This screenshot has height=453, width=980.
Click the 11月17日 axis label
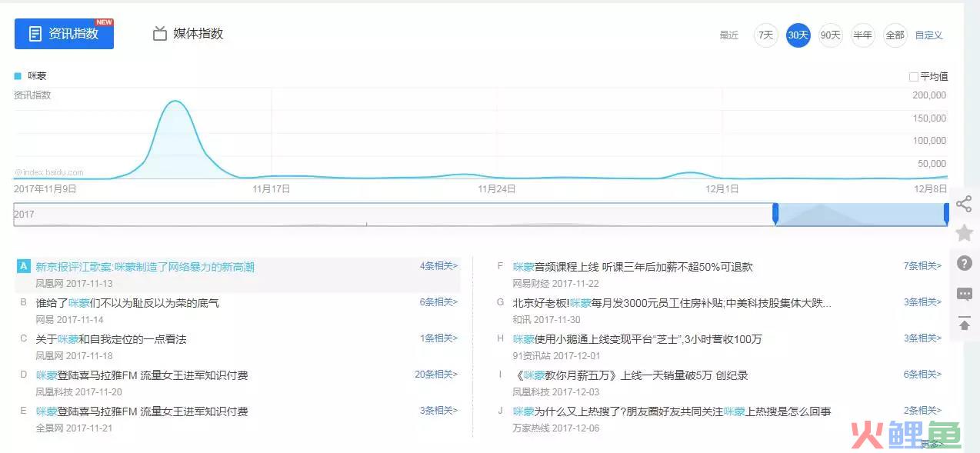(x=272, y=188)
